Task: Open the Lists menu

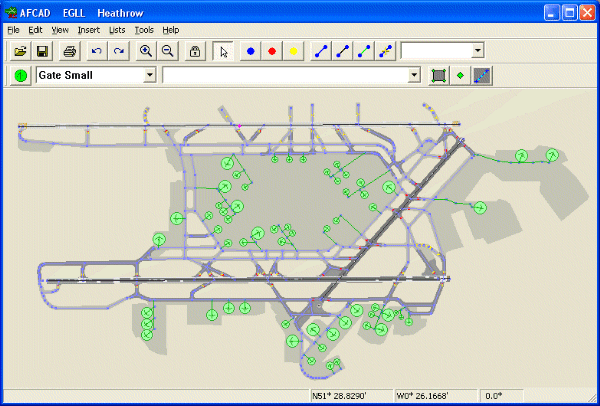Action: click(117, 30)
